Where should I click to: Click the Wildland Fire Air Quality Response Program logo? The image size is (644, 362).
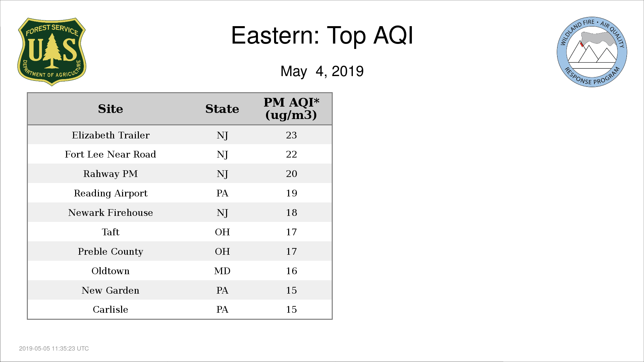point(592,52)
